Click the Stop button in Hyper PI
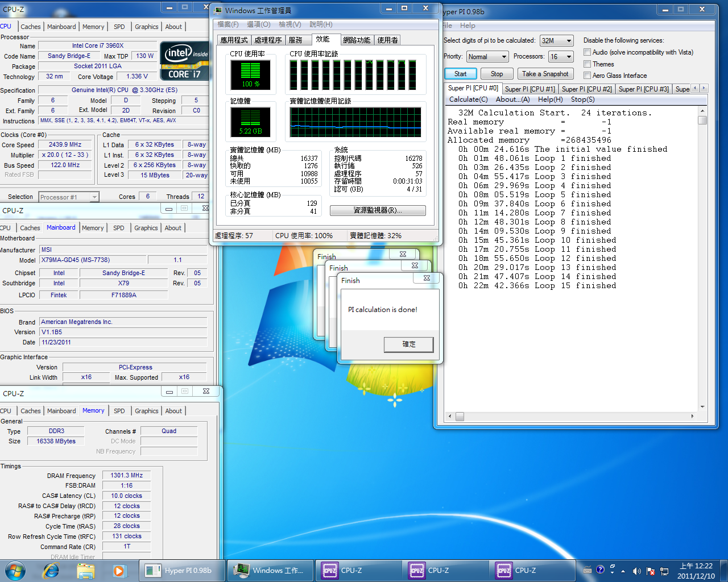 coord(497,74)
